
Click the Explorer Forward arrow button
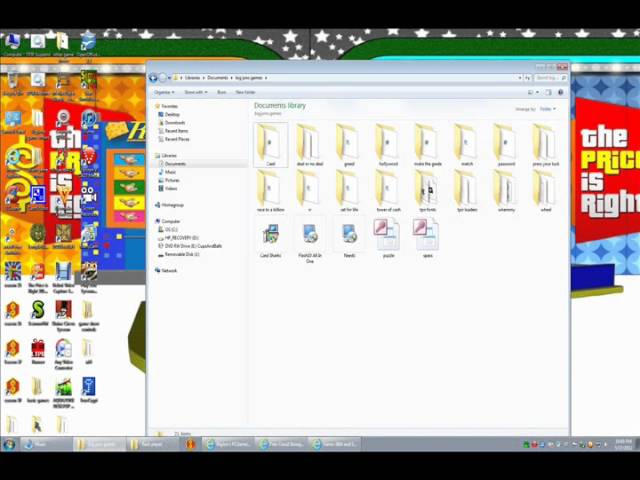point(162,78)
